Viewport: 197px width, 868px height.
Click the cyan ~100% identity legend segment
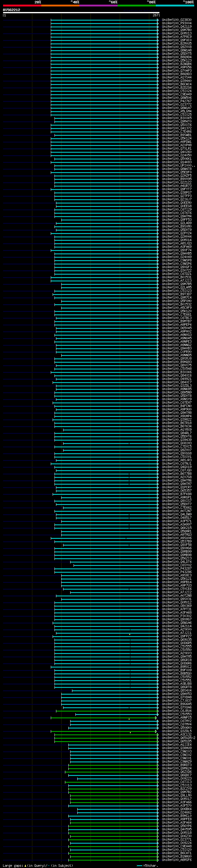(x=175, y=6)
